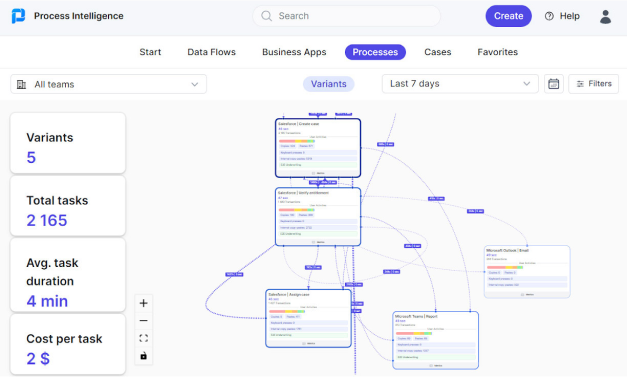Open the Favorites tab

497,52
